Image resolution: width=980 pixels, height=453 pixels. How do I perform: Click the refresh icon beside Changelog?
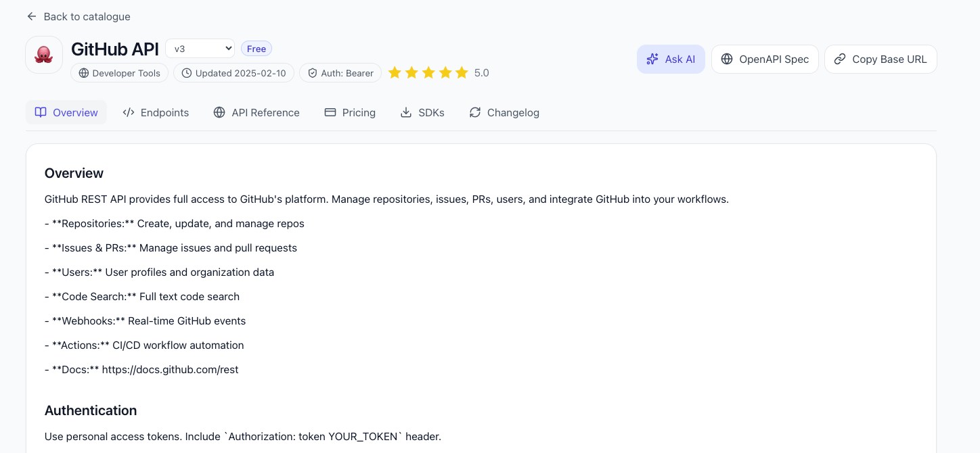(x=474, y=112)
